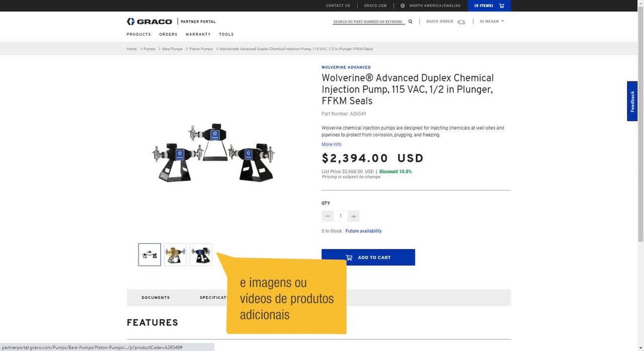The image size is (644, 351).
Task: Open the Future availability link
Action: [x=363, y=231]
